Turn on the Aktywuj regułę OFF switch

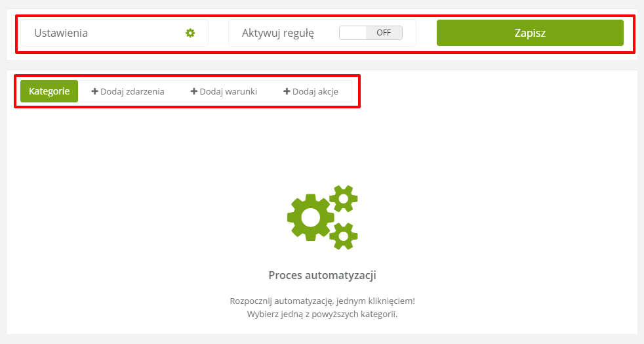(371, 33)
